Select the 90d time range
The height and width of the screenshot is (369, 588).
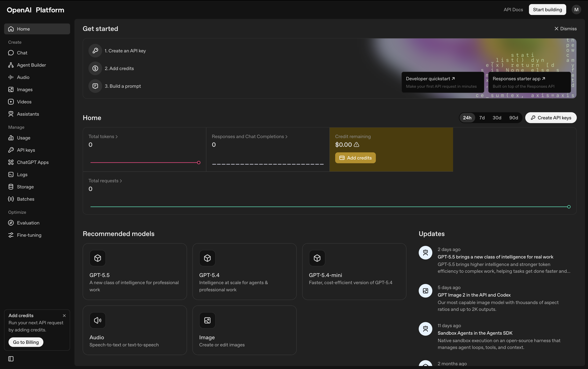pyautogui.click(x=513, y=118)
